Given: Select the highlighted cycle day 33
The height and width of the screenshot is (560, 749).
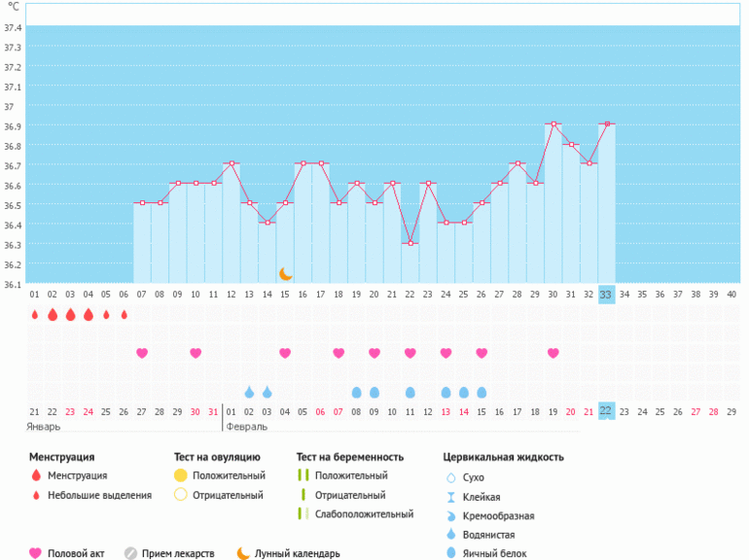Looking at the screenshot, I should point(606,295).
